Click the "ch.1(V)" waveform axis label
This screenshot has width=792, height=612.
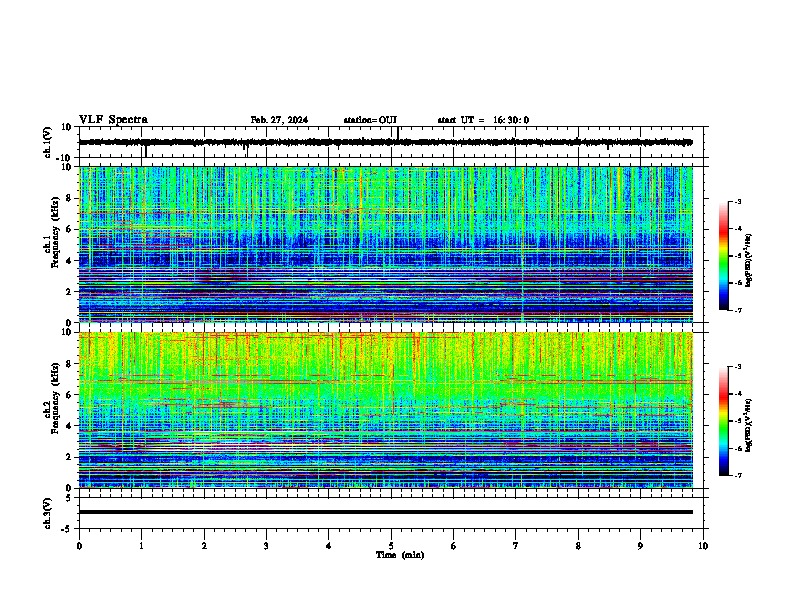[x=47, y=142]
